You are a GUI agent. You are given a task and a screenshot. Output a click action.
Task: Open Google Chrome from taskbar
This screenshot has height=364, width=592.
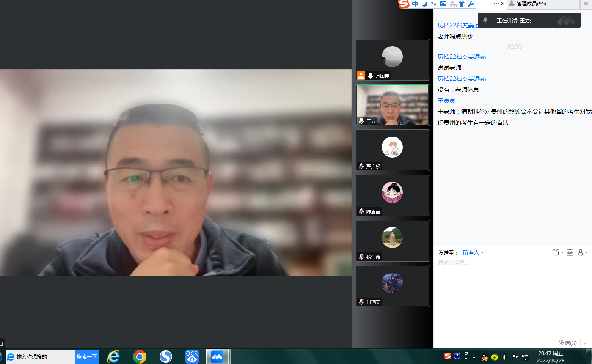pos(140,357)
